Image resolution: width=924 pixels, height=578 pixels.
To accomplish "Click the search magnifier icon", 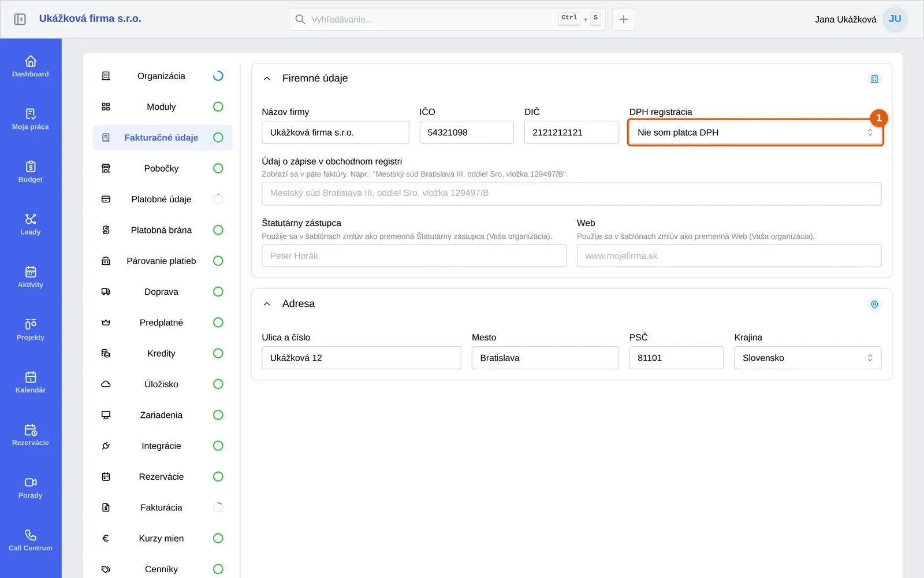I will [x=300, y=19].
